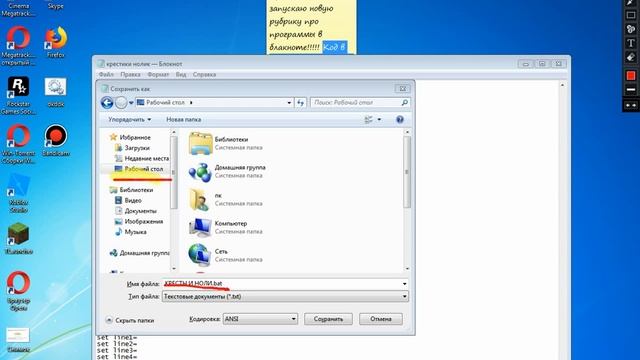Click the blue help question-mark icon
Viewport: 640px width, 360px height.
[400, 119]
